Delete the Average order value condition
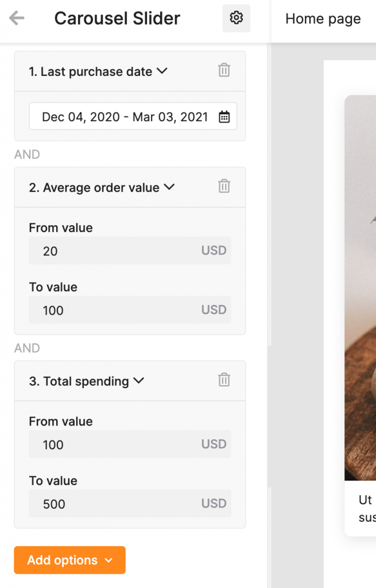 (x=224, y=186)
